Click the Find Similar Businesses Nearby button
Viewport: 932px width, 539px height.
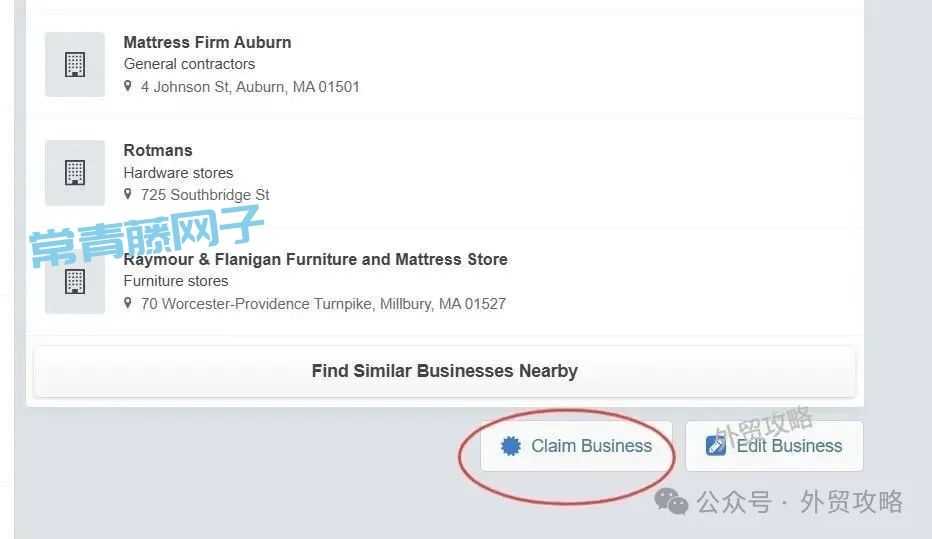[445, 371]
